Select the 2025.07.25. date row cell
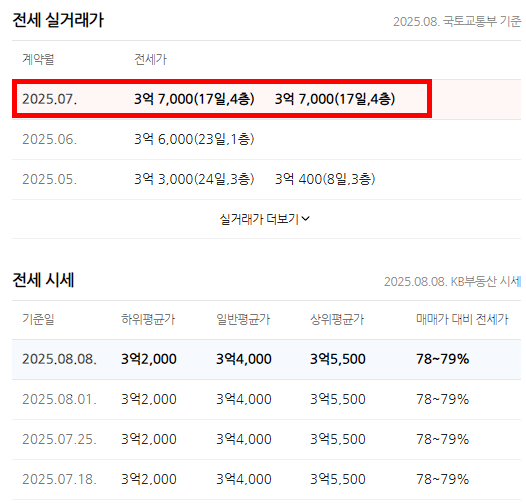The height and width of the screenshot is (503, 526). [x=59, y=439]
